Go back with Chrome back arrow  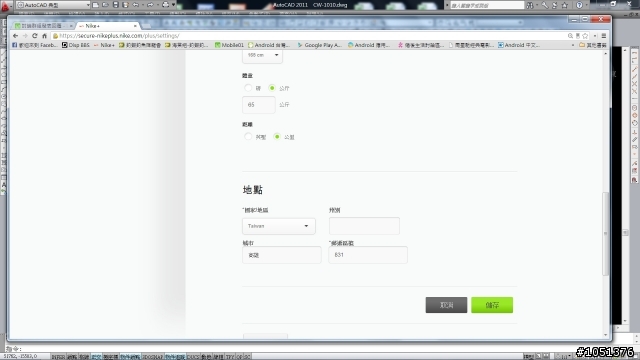[x=16, y=36]
